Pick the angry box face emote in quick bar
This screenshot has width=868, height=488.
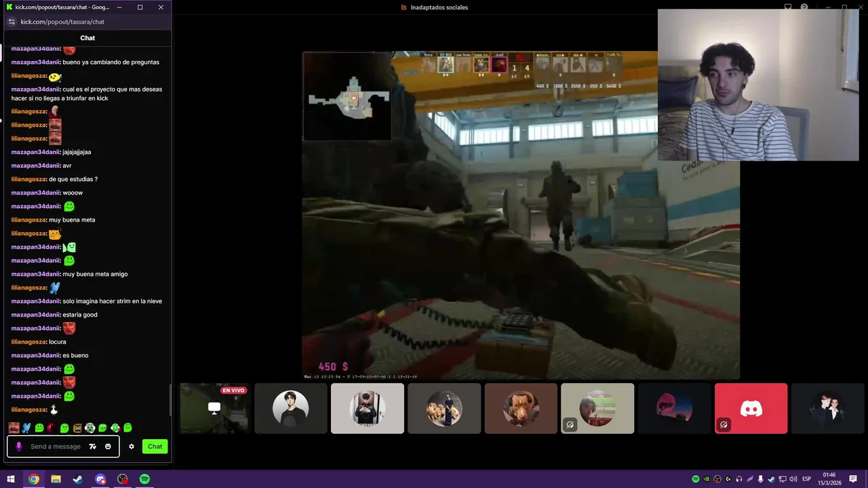pos(77,428)
